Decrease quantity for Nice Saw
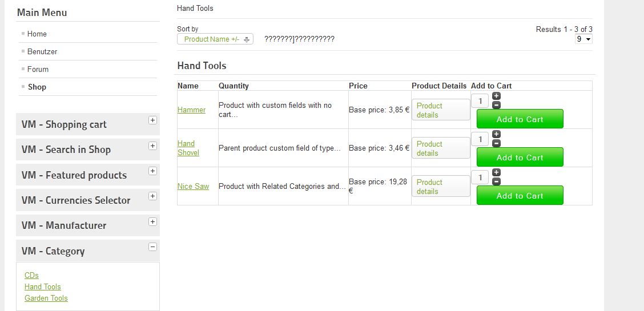The height and width of the screenshot is (311, 644). (496, 181)
